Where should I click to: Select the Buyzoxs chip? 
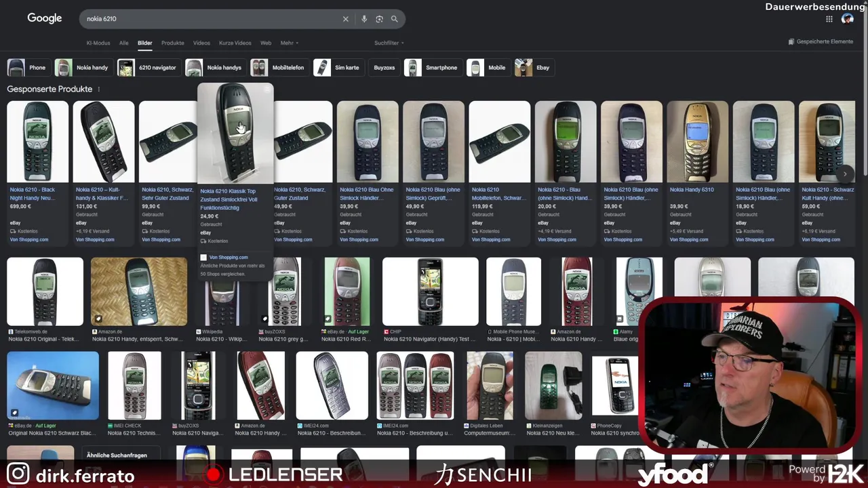tap(384, 68)
